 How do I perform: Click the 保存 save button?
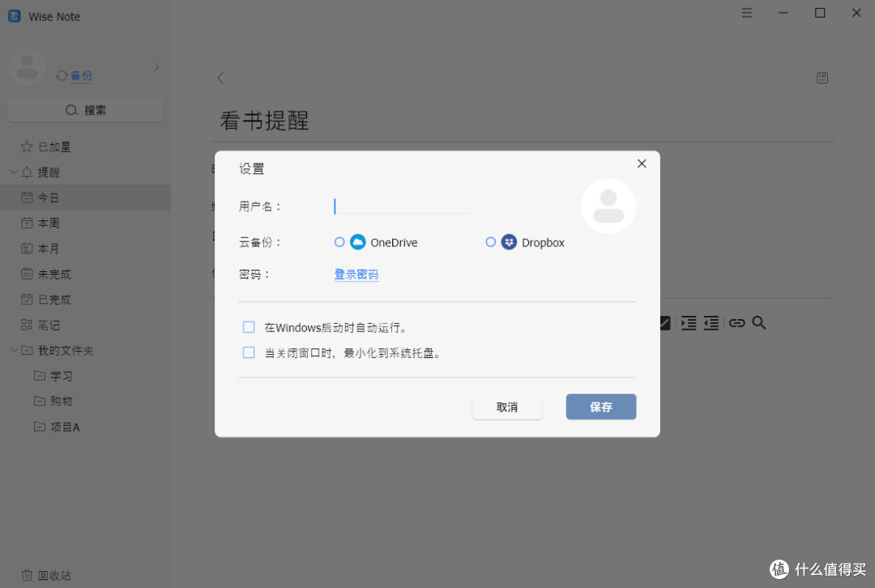(x=601, y=407)
